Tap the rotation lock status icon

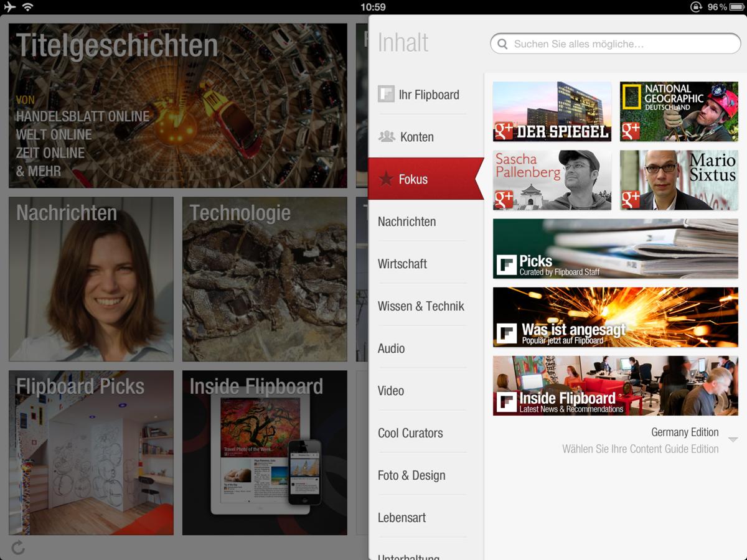click(696, 7)
